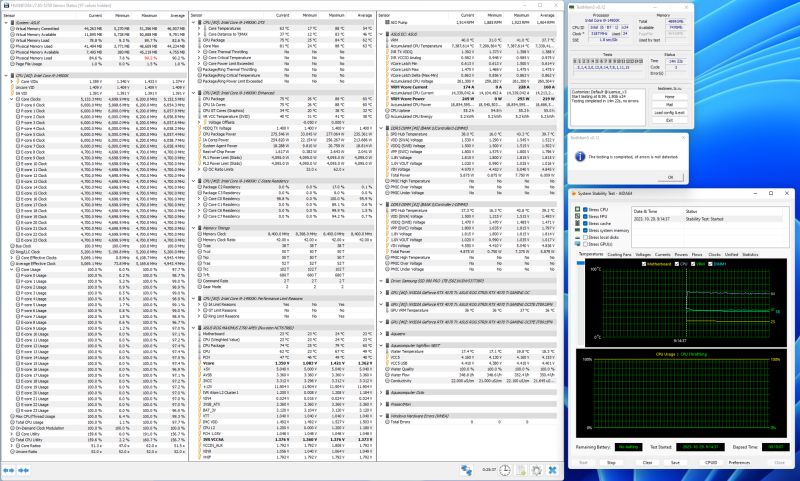Click HWiNFO expand columns arrows icon
The image size is (800, 481).
(9, 470)
